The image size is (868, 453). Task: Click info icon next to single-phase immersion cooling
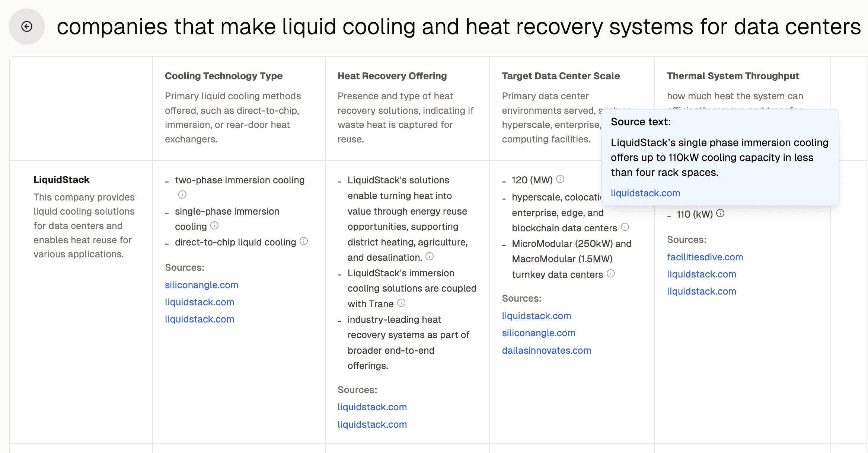point(214,225)
